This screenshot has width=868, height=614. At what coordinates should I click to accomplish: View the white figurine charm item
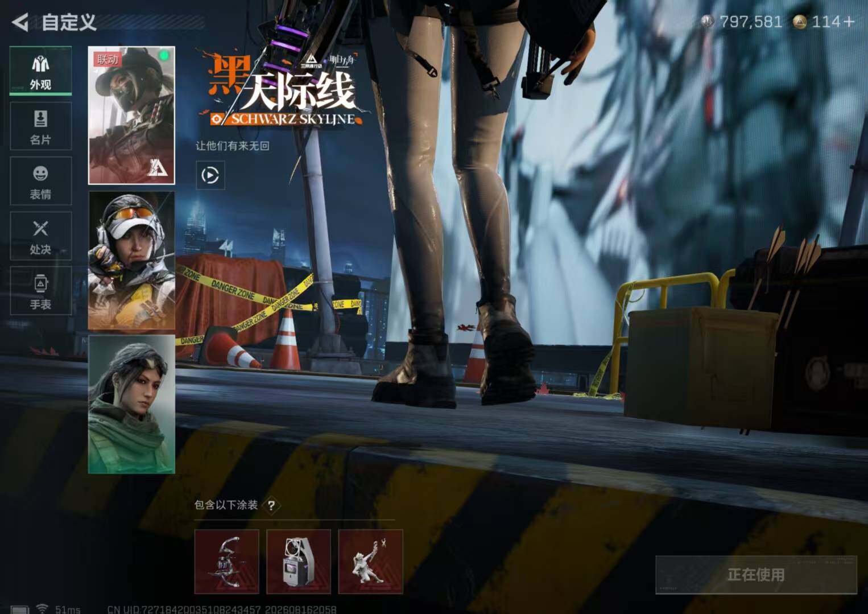(x=370, y=562)
